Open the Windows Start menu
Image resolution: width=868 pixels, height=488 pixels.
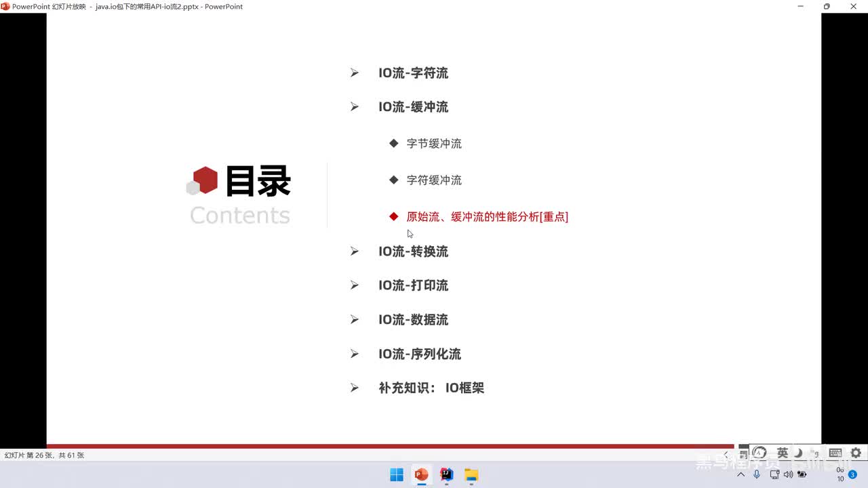pos(397,475)
